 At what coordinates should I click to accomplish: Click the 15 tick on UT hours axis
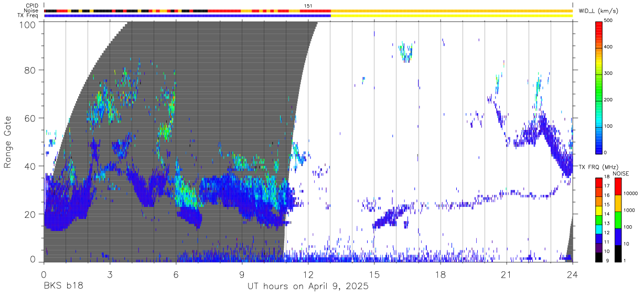tap(374, 274)
